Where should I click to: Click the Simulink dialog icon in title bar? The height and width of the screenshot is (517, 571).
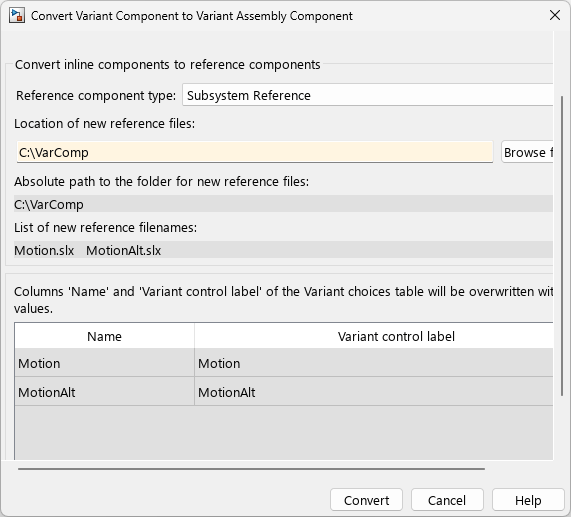coord(17,16)
